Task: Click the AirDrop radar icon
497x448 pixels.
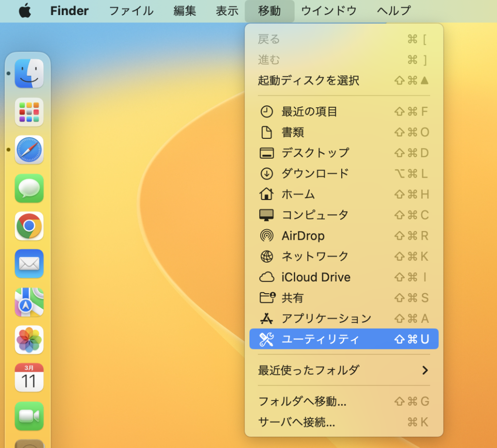Action: click(266, 235)
